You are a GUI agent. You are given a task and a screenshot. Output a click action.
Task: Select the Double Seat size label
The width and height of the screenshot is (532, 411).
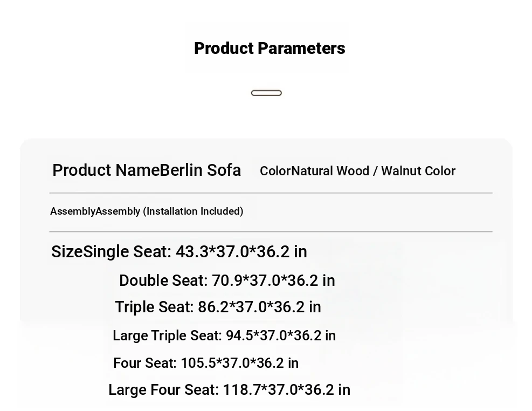point(163,280)
